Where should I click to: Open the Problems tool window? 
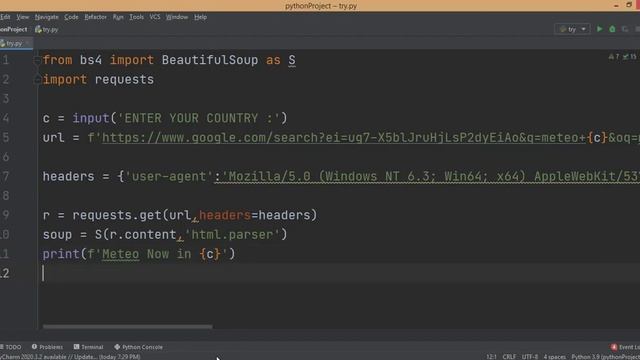(47, 347)
